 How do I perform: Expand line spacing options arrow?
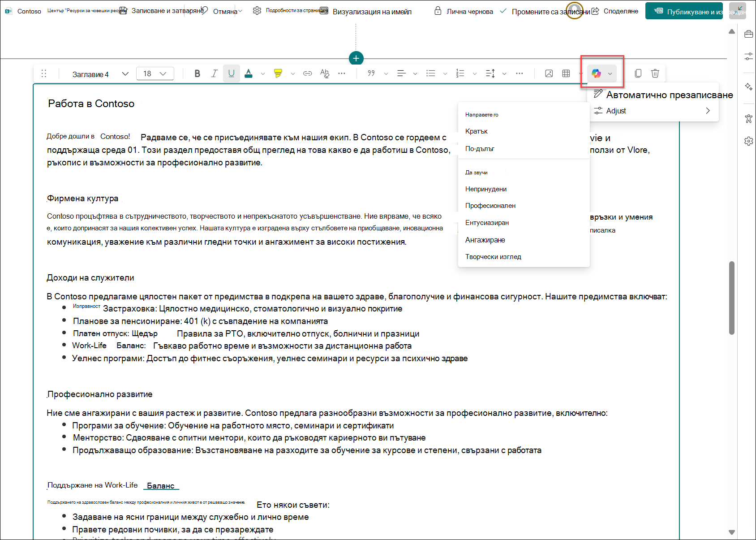(x=504, y=73)
